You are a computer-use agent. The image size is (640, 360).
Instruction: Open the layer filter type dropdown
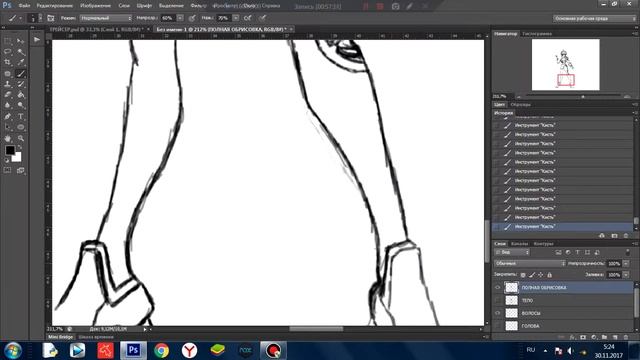click(x=512, y=252)
